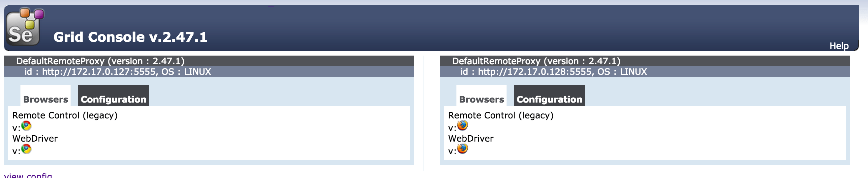Click Firefox icon under WebDriver
868x178 pixels.
462,149
